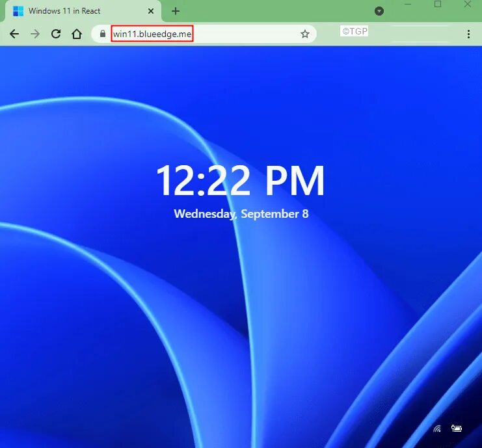This screenshot has height=448, width=482.
Task: Go to the browser home page
Action: click(77, 34)
